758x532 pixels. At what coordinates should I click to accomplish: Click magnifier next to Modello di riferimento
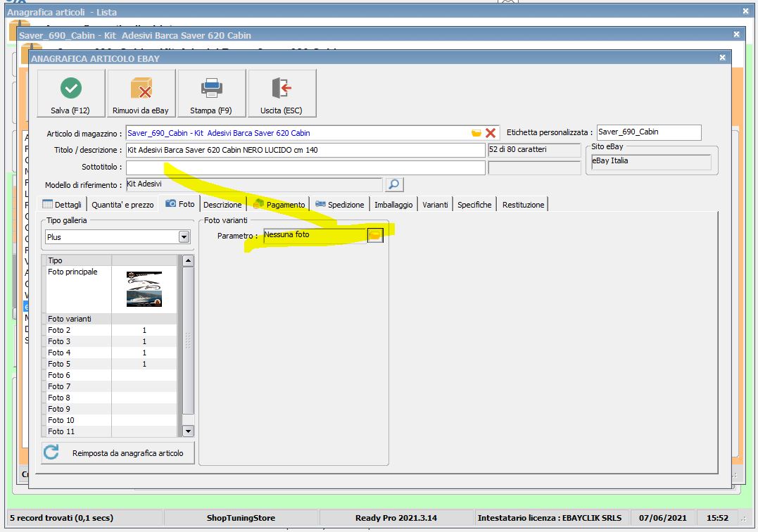point(394,184)
